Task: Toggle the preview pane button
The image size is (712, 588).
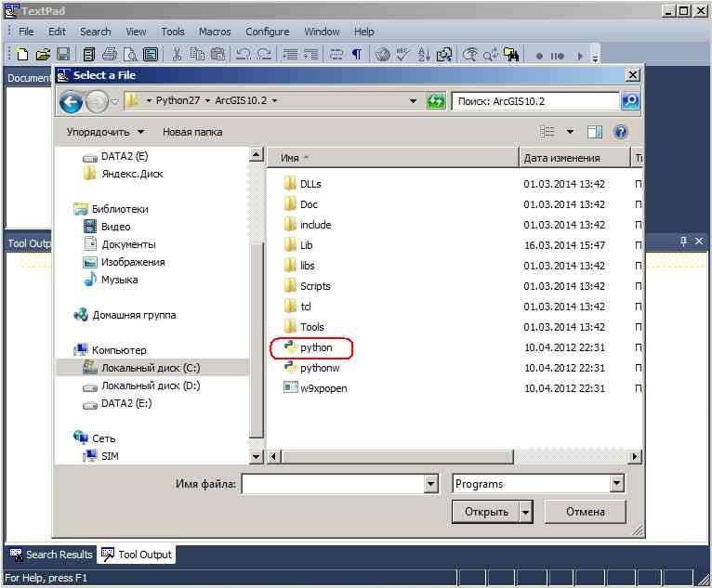Action: 594,132
